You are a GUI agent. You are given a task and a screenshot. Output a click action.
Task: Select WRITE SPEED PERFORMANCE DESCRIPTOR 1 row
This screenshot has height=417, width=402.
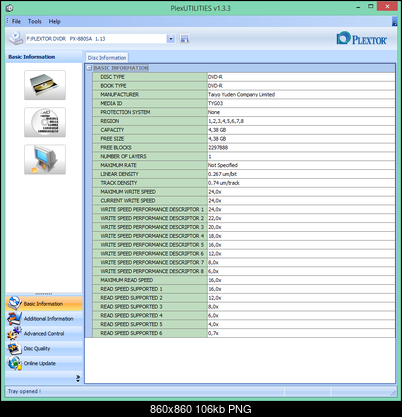pyautogui.click(x=244, y=209)
